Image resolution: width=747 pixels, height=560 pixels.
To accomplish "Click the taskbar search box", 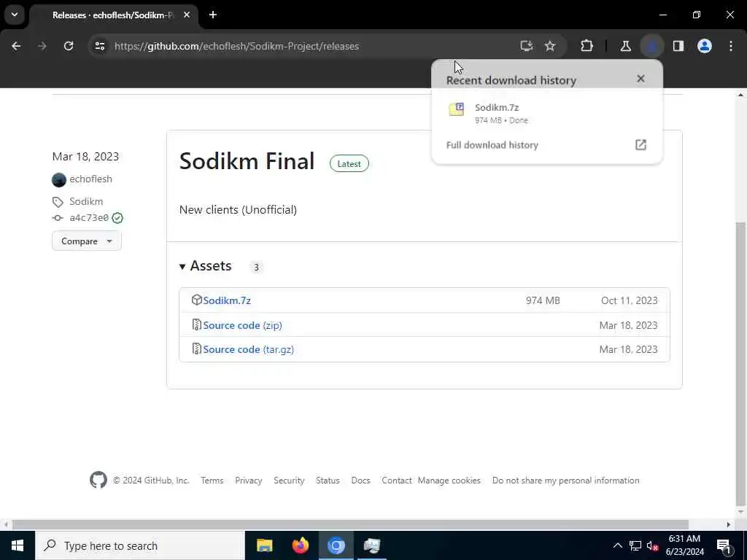I will point(139,545).
